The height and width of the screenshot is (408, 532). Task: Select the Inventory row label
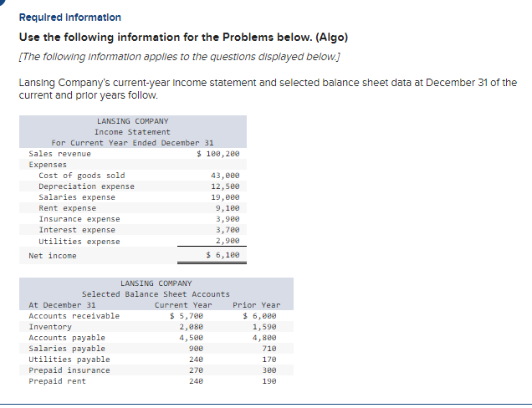tap(50, 327)
